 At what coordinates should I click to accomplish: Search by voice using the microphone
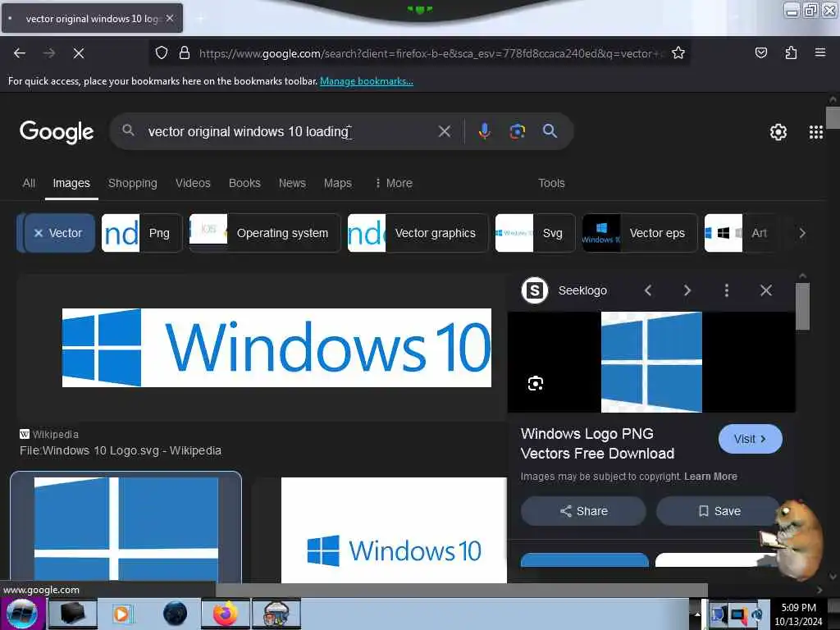tap(484, 131)
